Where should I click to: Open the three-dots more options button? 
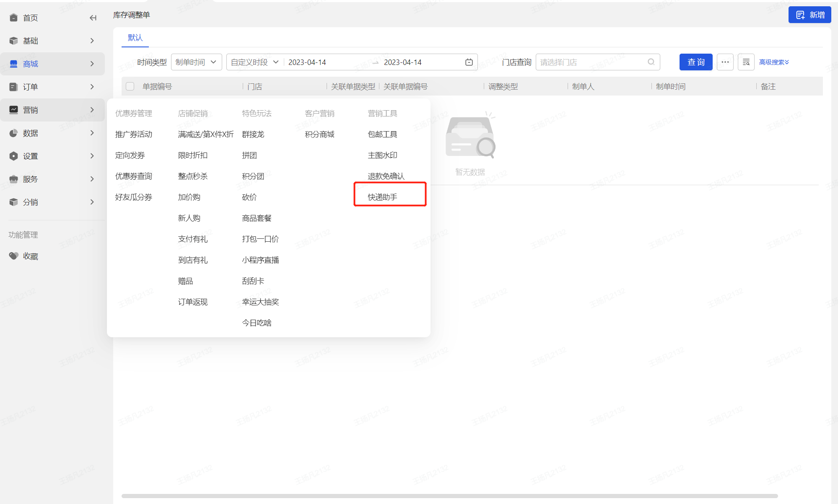(x=725, y=62)
